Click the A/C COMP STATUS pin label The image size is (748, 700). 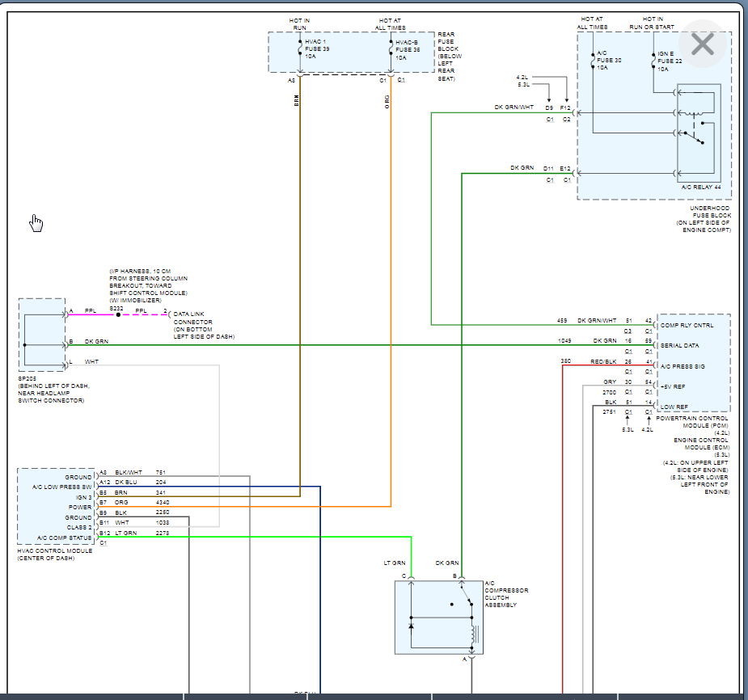tap(65, 538)
